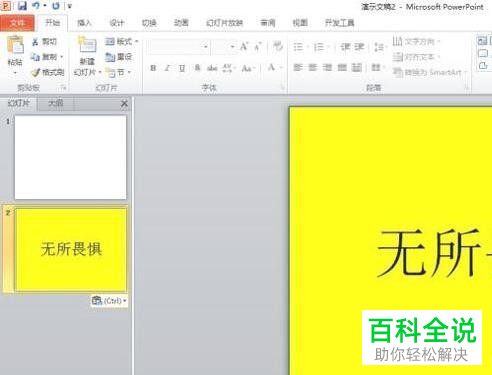Activate the 格式刷 (Format Painter) brush
The height and width of the screenshot is (375, 492).
click(x=48, y=72)
